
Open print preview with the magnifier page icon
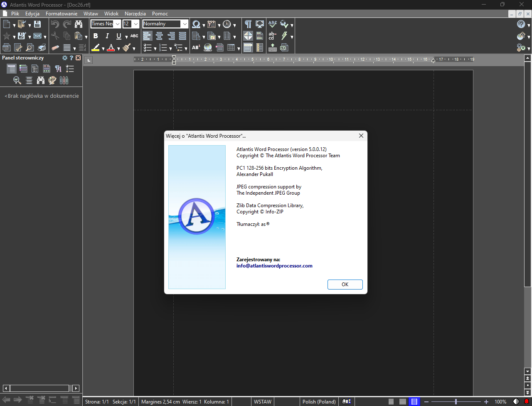[x=30, y=47]
